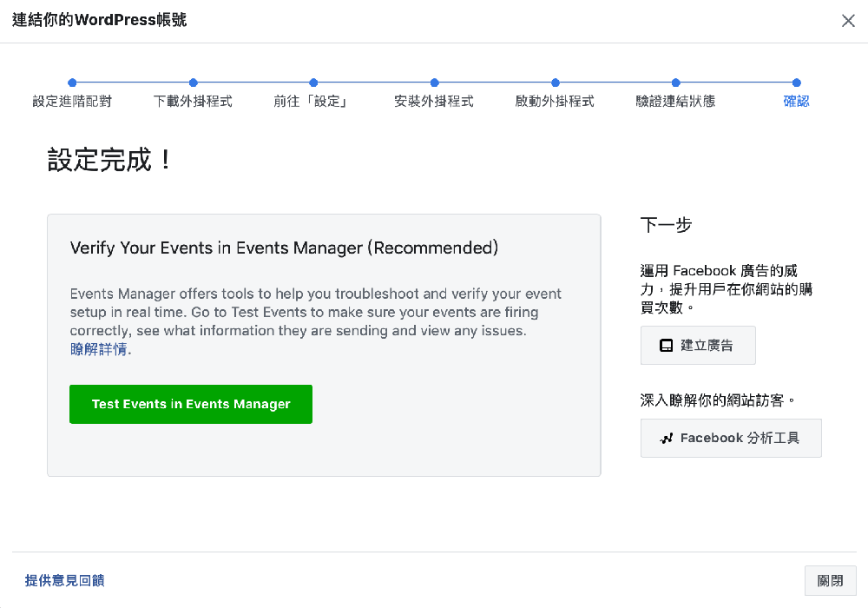Click the ad icon in 建立廣告 button
This screenshot has width=868, height=608.
pos(666,346)
